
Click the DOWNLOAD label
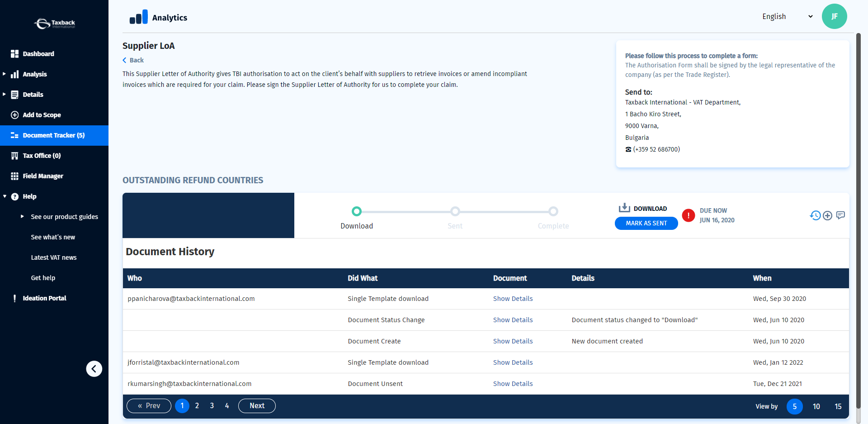[x=650, y=209]
